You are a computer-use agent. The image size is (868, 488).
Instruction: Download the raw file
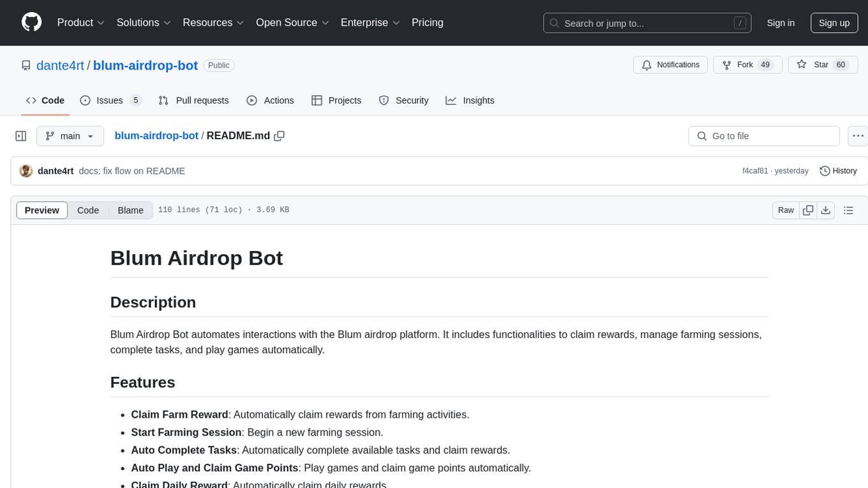click(x=825, y=210)
